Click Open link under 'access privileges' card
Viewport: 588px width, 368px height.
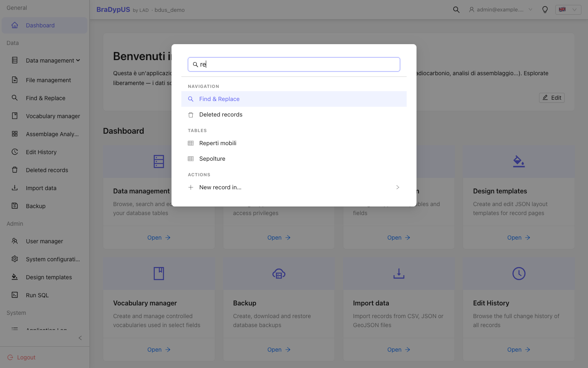[x=279, y=238]
